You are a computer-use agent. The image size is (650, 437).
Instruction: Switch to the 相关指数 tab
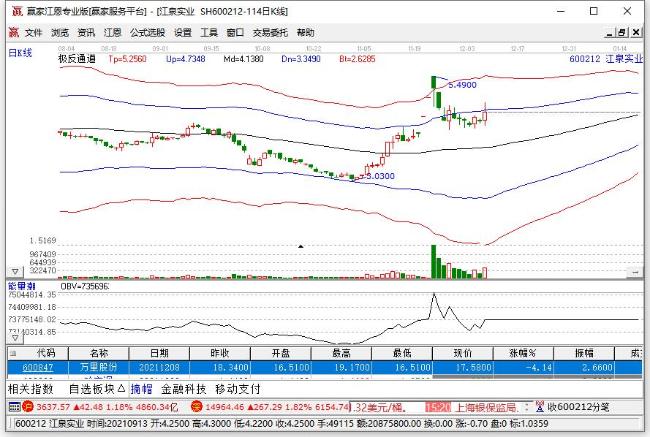[x=31, y=389]
